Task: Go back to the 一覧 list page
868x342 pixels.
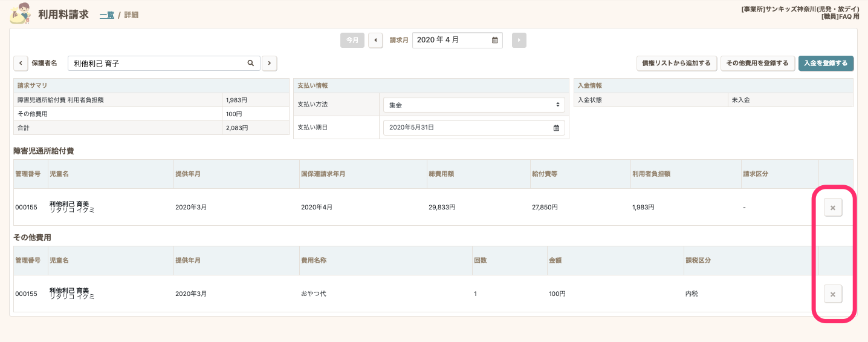Action: click(106, 15)
